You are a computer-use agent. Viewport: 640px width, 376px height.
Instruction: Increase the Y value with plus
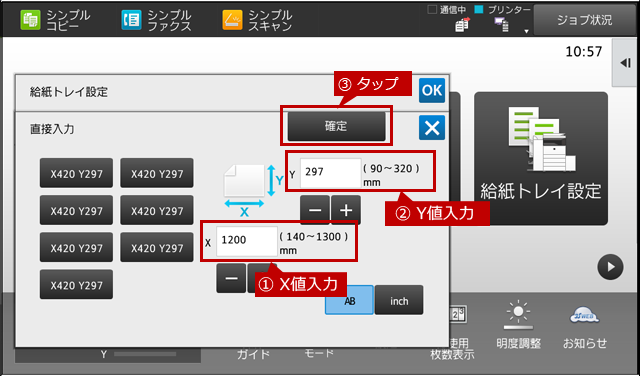click(346, 210)
